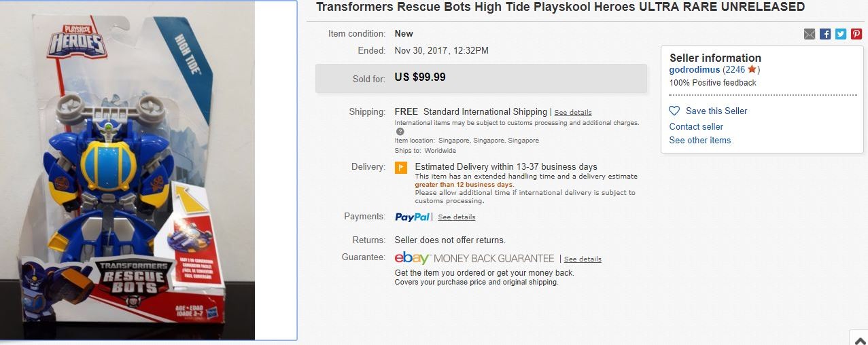The width and height of the screenshot is (868, 345).
Task: Share this listing on Twitter
Action: tap(841, 34)
